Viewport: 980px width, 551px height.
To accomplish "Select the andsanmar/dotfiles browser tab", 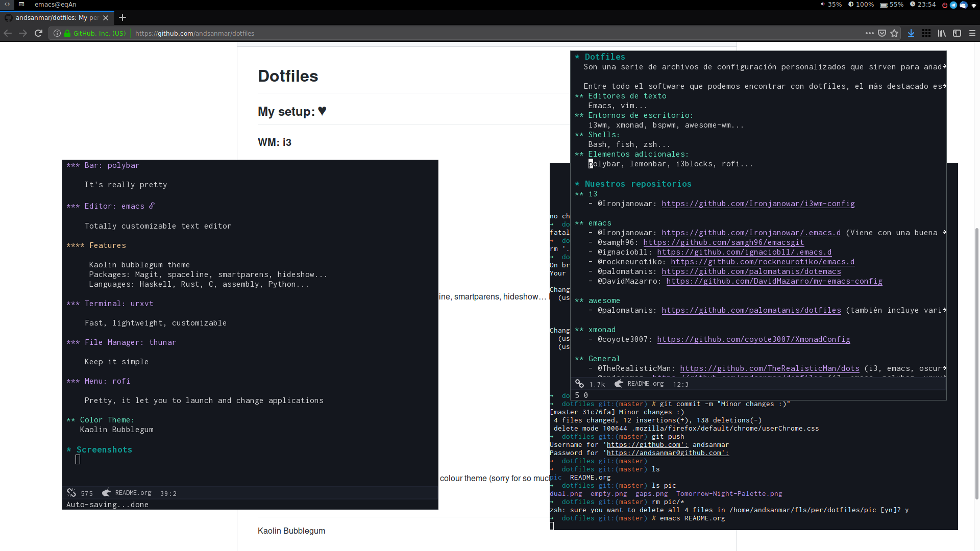I will [x=56, y=18].
